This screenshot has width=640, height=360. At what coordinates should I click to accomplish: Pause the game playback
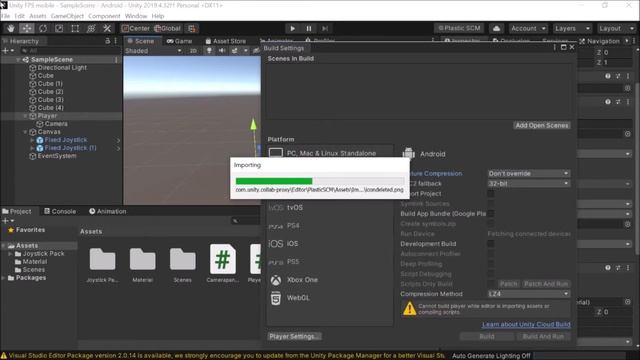click(x=309, y=28)
